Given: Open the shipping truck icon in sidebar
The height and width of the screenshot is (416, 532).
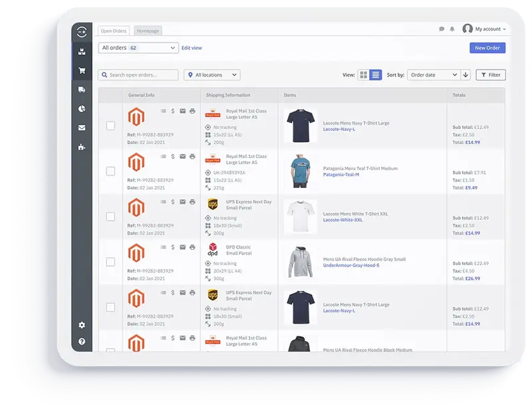Looking at the screenshot, I should (82, 90).
